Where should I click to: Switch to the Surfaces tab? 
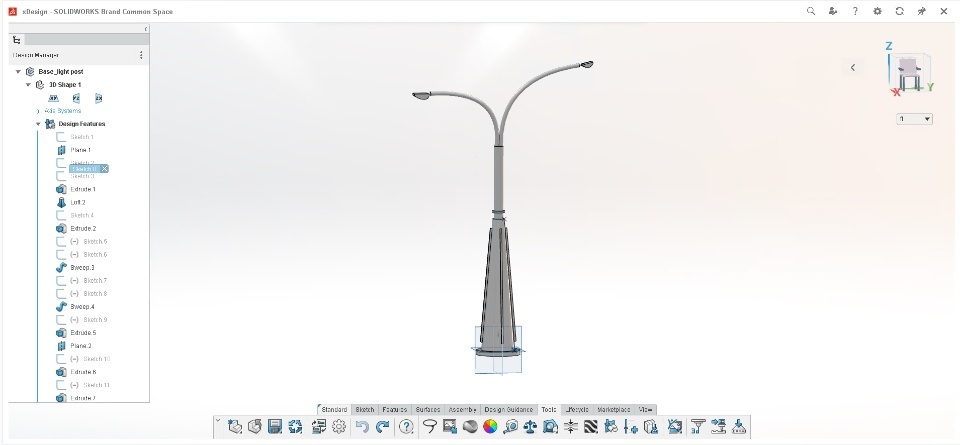[x=428, y=409]
